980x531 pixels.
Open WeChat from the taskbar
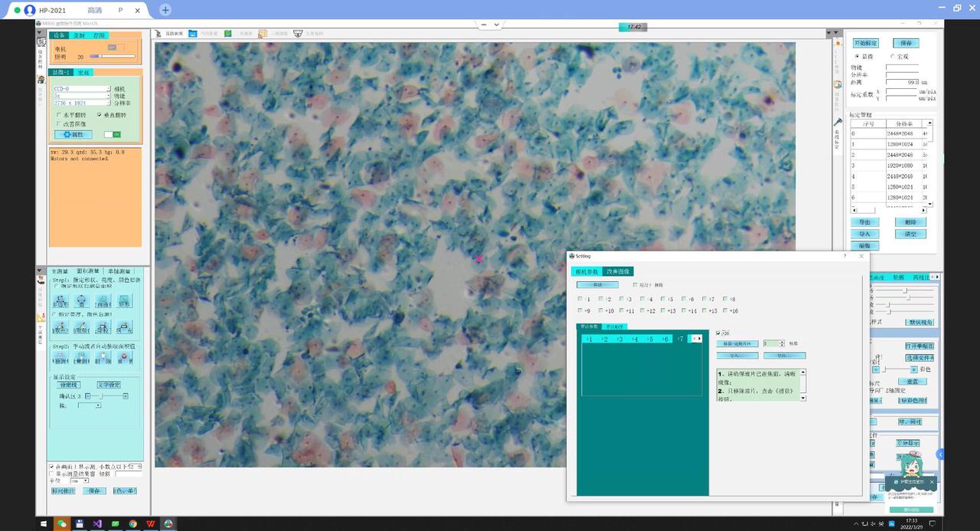(x=62, y=523)
